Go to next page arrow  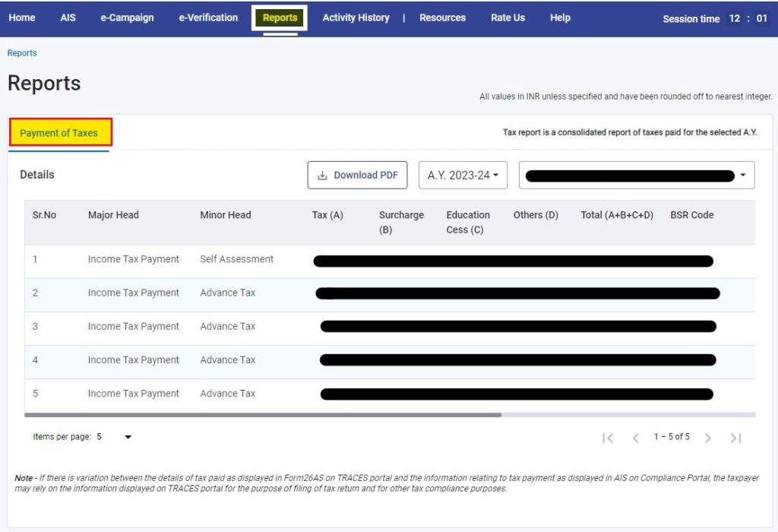point(707,438)
